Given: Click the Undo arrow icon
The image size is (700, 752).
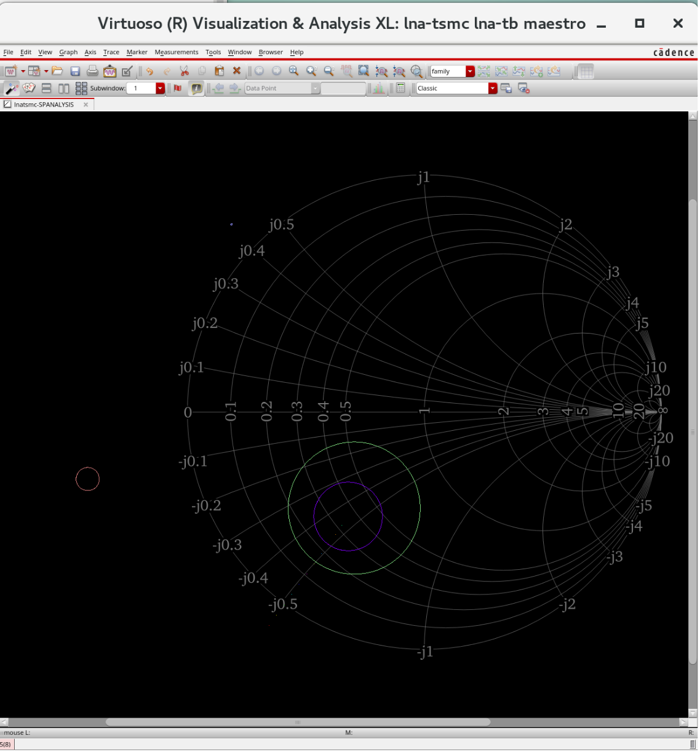Looking at the screenshot, I should (149, 71).
